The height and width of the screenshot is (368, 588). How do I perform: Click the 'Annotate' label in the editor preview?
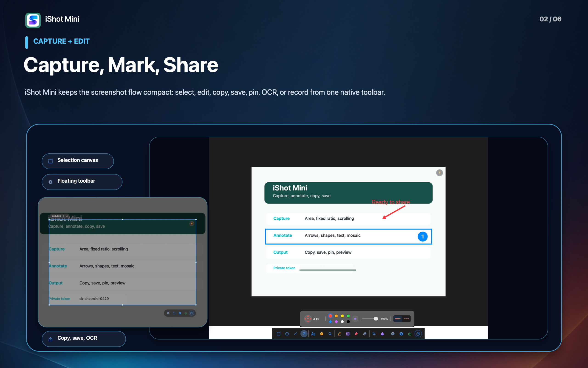[x=283, y=235]
